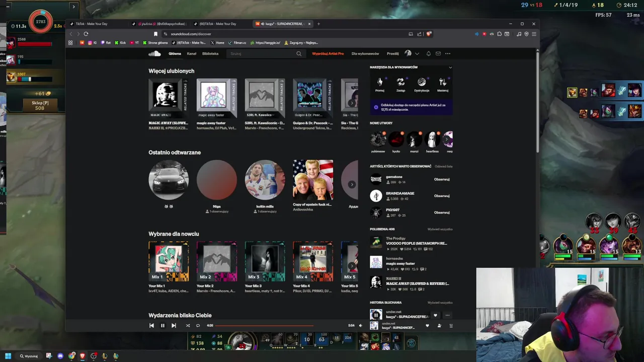Like the under.net track in listening history
Screen dimensions: 644x362
(x=435, y=315)
